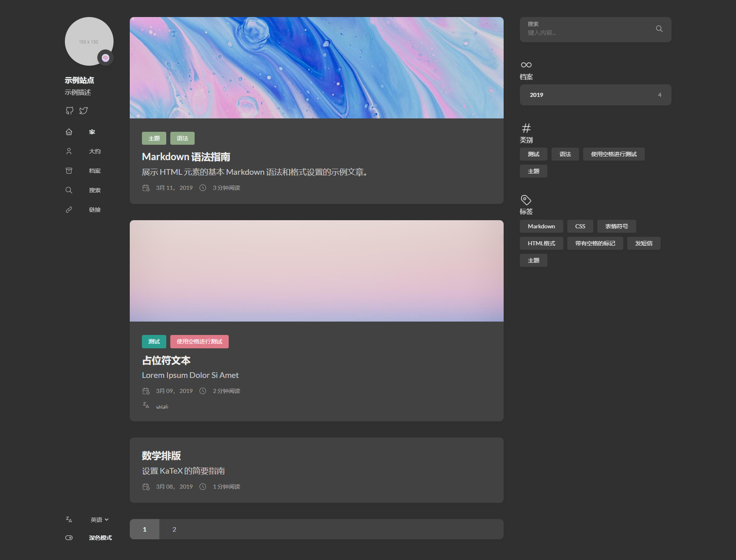Image resolution: width=736 pixels, height=560 pixels.
Task: Open the Twitter profile icon
Action: tap(84, 110)
